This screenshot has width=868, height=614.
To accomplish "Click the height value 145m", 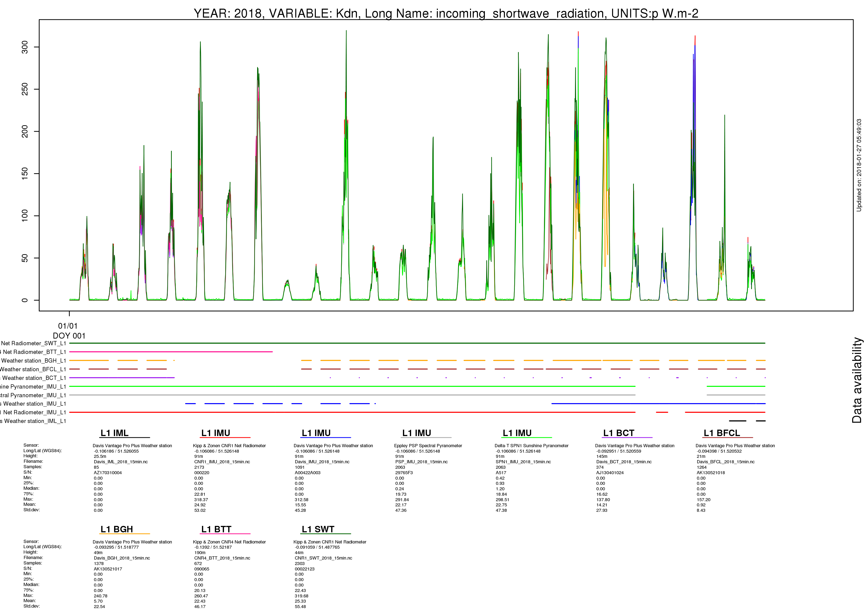I will point(602,457).
